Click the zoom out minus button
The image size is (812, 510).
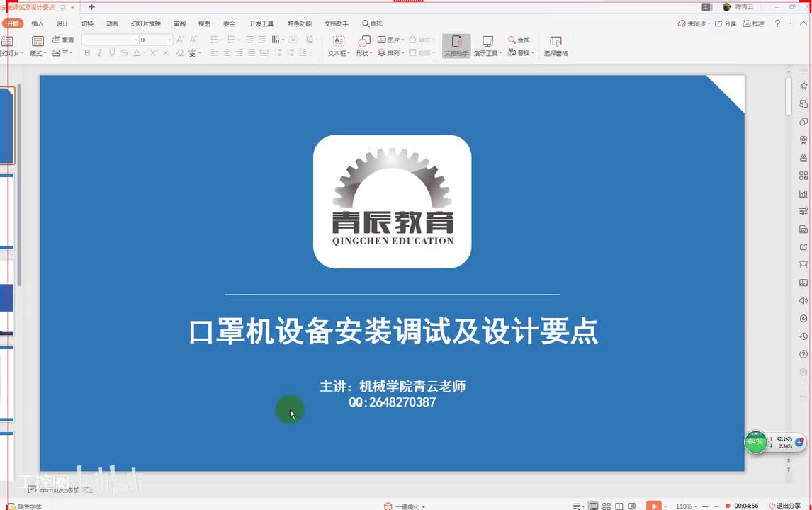click(705, 506)
